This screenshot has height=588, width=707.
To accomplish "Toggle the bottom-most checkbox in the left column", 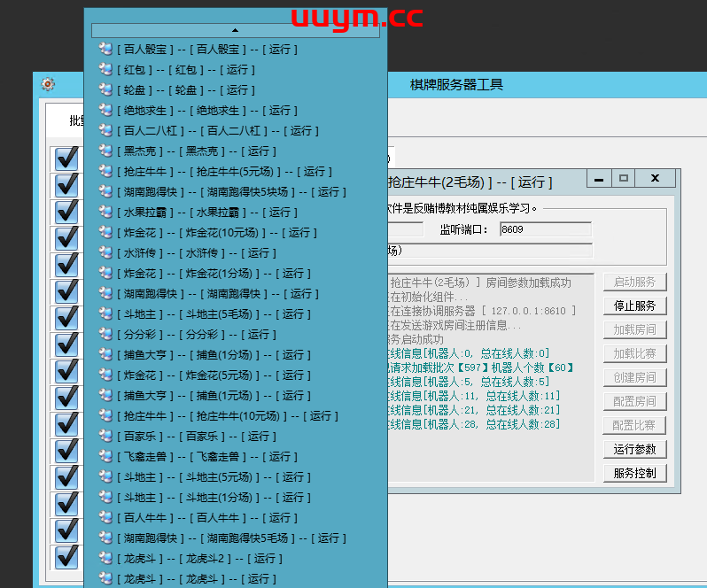I will [67, 557].
